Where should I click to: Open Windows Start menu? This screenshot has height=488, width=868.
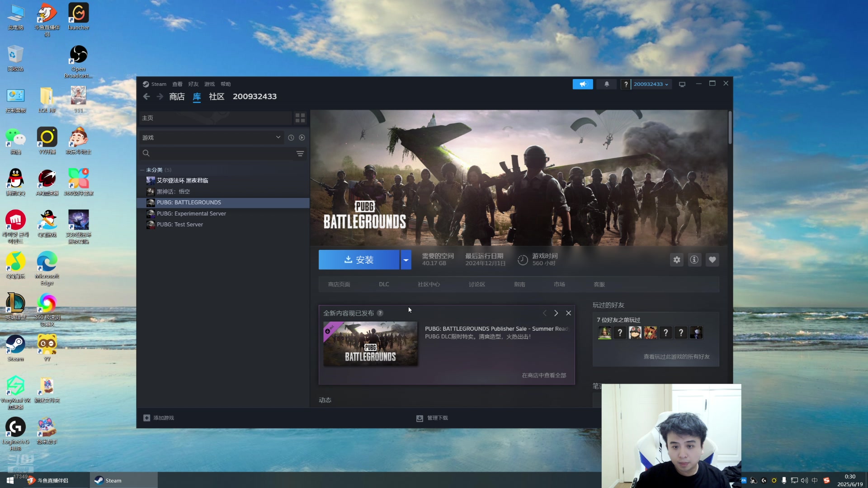[10, 480]
